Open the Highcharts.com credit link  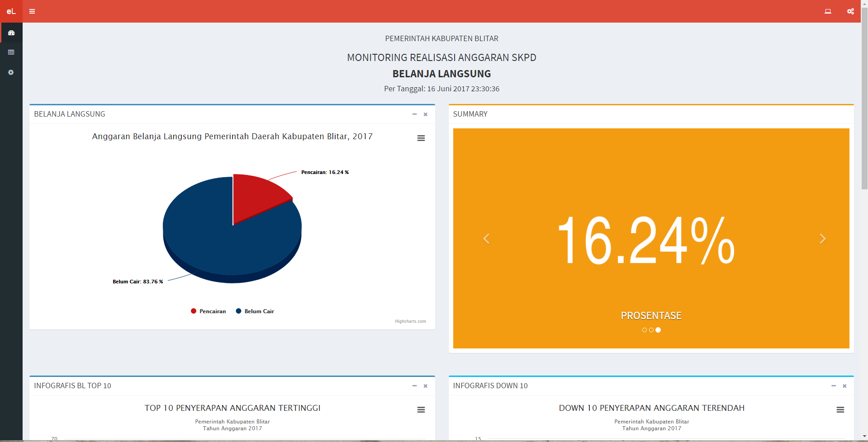tap(410, 321)
